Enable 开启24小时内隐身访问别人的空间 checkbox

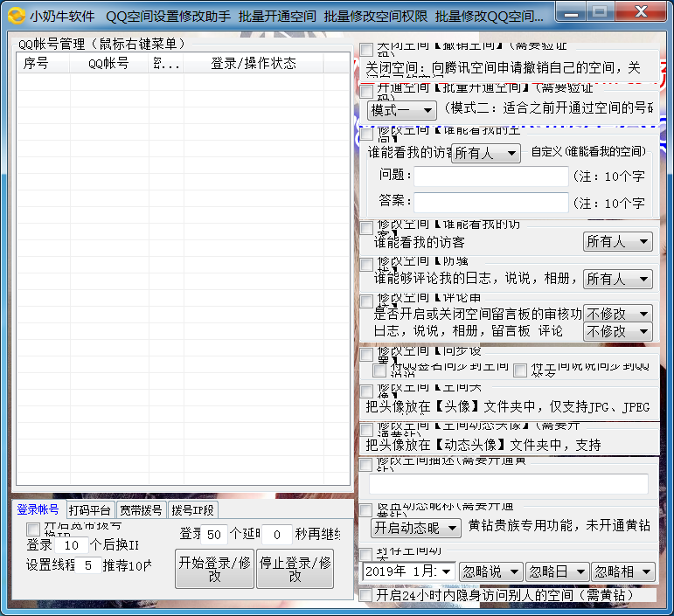pos(365,595)
